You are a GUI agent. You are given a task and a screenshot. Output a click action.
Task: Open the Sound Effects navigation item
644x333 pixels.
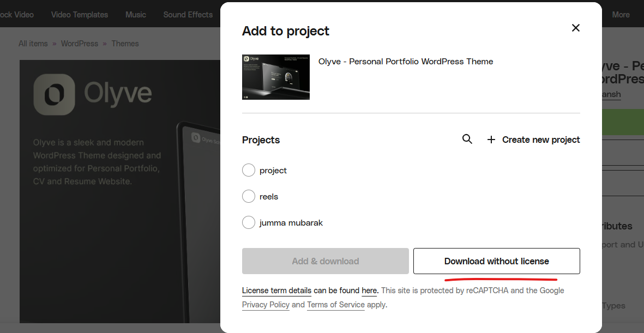[x=188, y=15]
